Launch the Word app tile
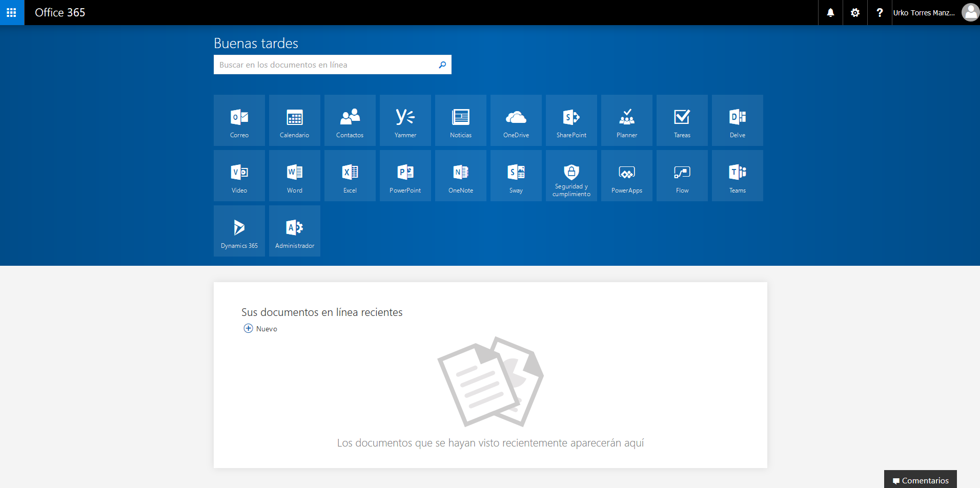980x488 pixels. 295,176
